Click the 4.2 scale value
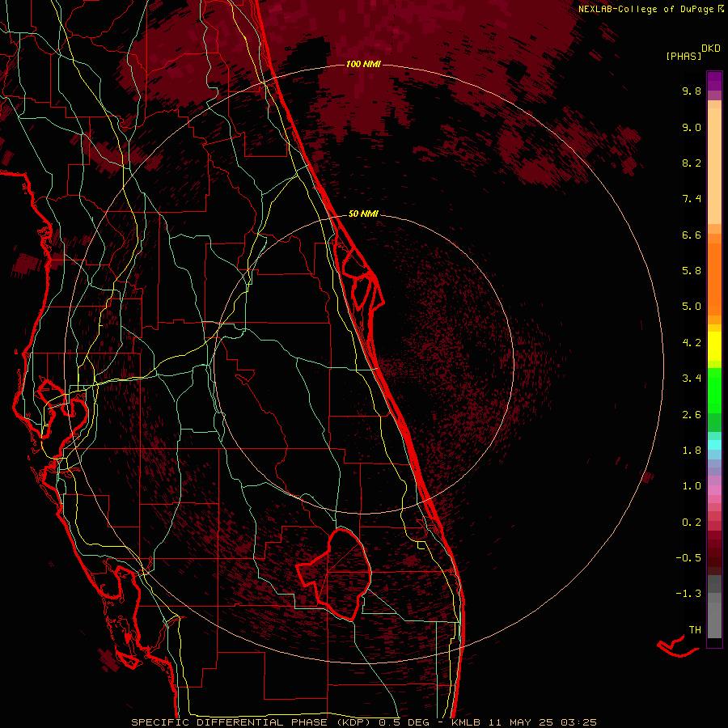 [692, 343]
